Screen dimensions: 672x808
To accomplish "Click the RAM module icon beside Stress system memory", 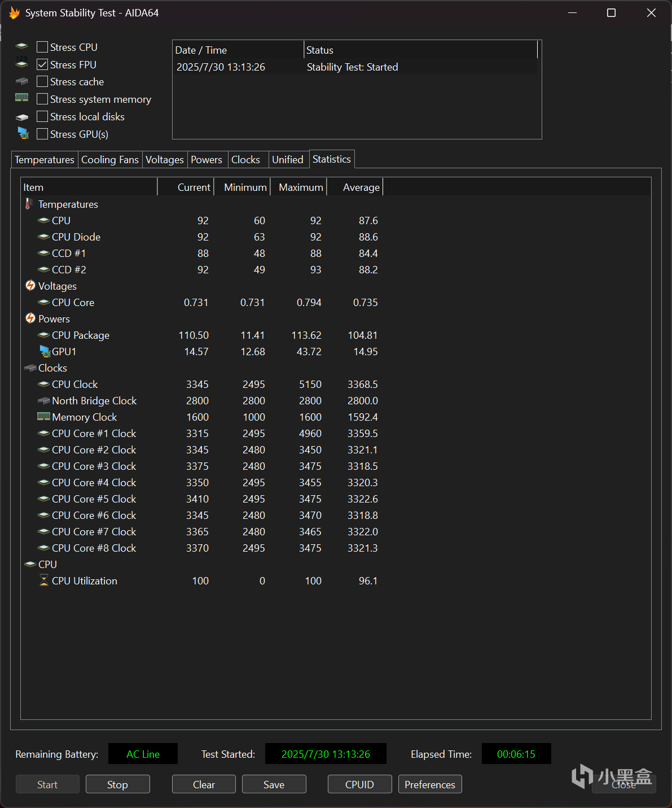I will 22,98.
